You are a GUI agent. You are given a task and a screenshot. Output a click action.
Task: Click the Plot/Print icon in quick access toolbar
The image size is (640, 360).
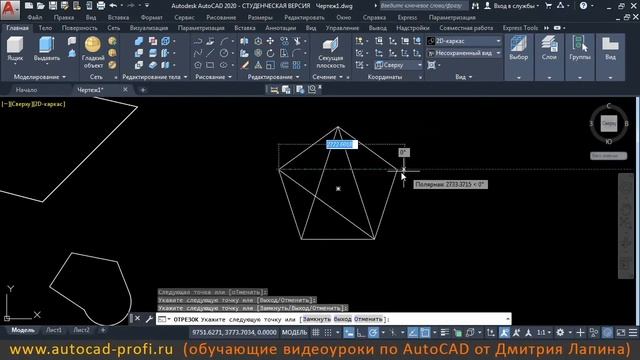(x=101, y=6)
